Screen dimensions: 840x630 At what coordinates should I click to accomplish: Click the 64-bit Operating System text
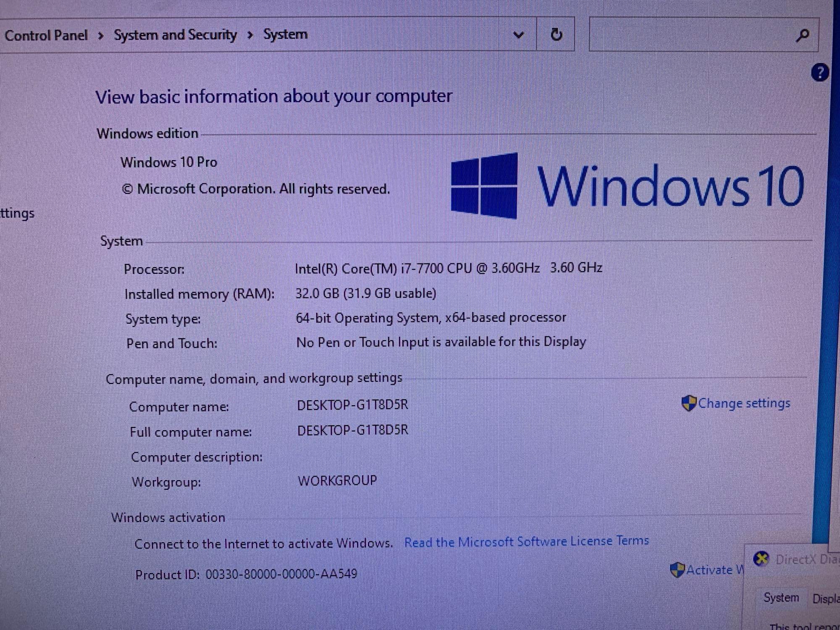(x=431, y=318)
